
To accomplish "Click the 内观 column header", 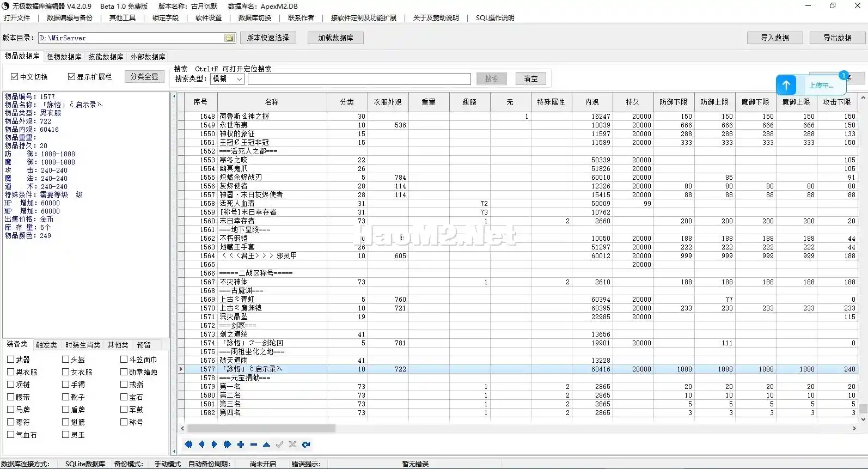I will [x=592, y=102].
